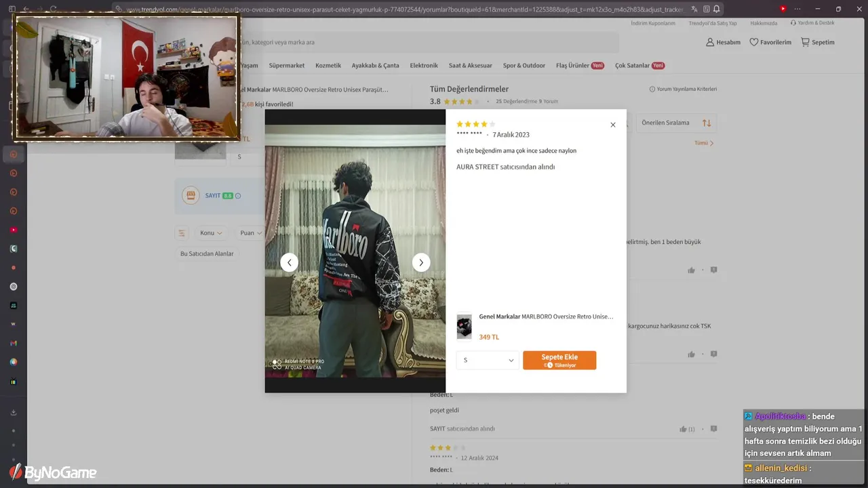
Task: Expand the Puan filter dropdown
Action: coord(251,233)
